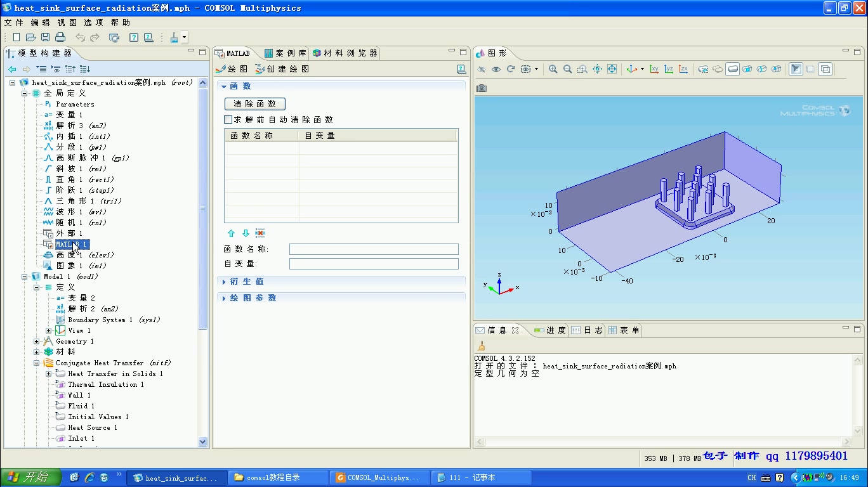This screenshot has width=868, height=487.
Task: Click the 清除函数 button
Action: coord(255,104)
